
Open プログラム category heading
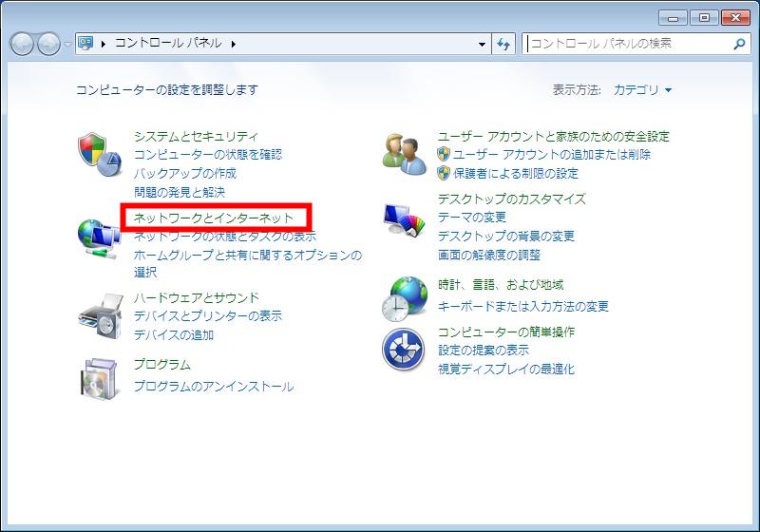pyautogui.click(x=162, y=365)
